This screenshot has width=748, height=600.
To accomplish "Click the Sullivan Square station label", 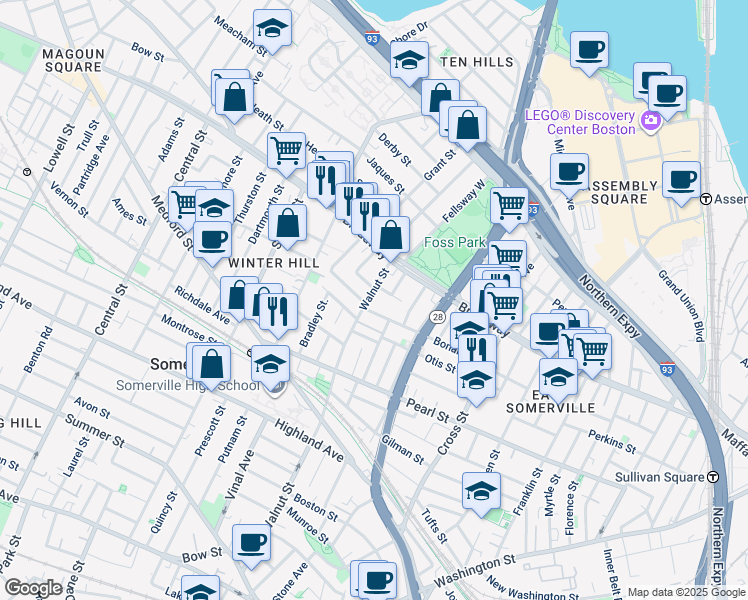I will (x=660, y=477).
